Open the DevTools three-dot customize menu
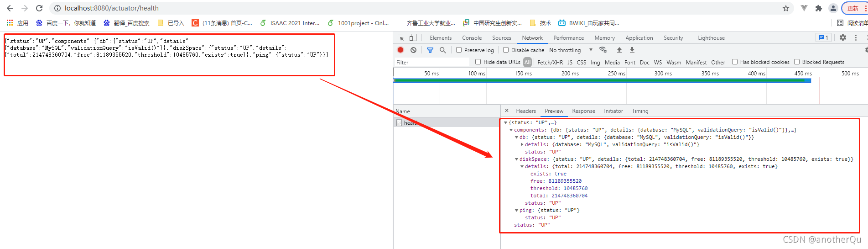This screenshot has height=249, width=868. [856, 38]
